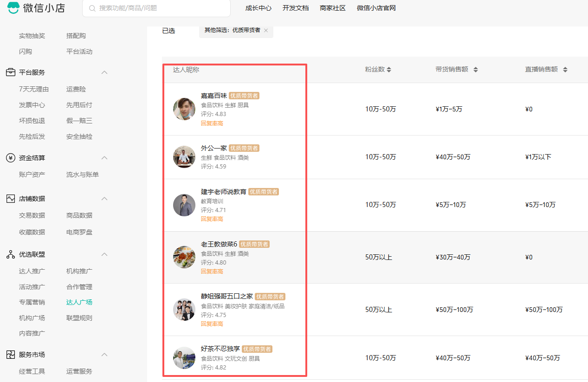Viewport: 588px width, 382px height.
Task: Click the 资金结算 currency icon
Action: [x=10, y=158]
